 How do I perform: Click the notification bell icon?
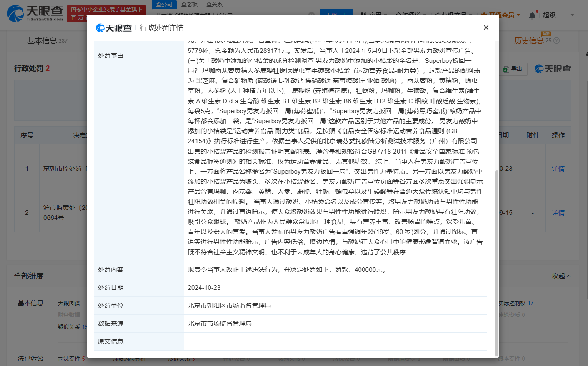pos(532,15)
